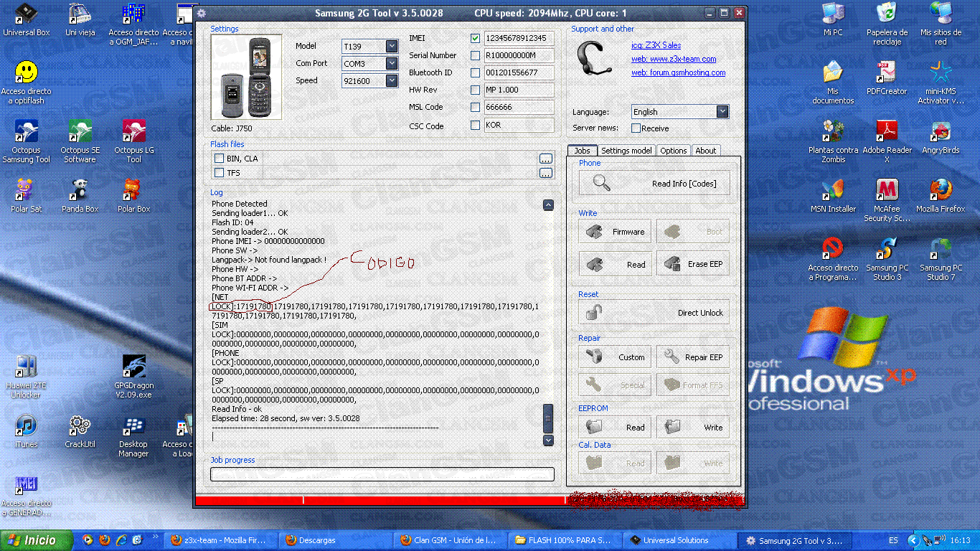The width and height of the screenshot is (980, 551).
Task: Switch to the Settings model tab
Action: (626, 151)
